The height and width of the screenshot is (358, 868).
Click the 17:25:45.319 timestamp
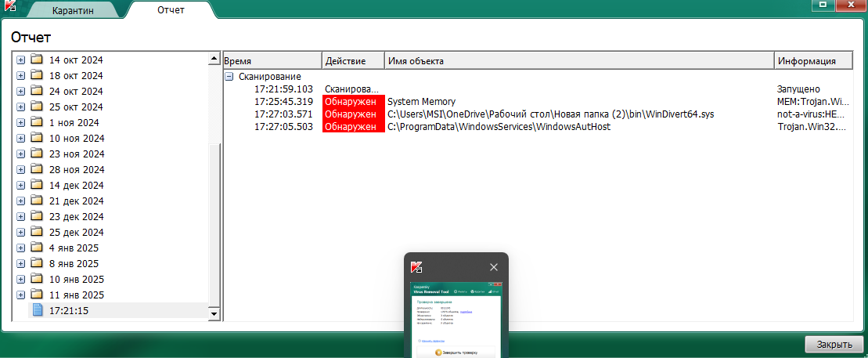click(284, 101)
